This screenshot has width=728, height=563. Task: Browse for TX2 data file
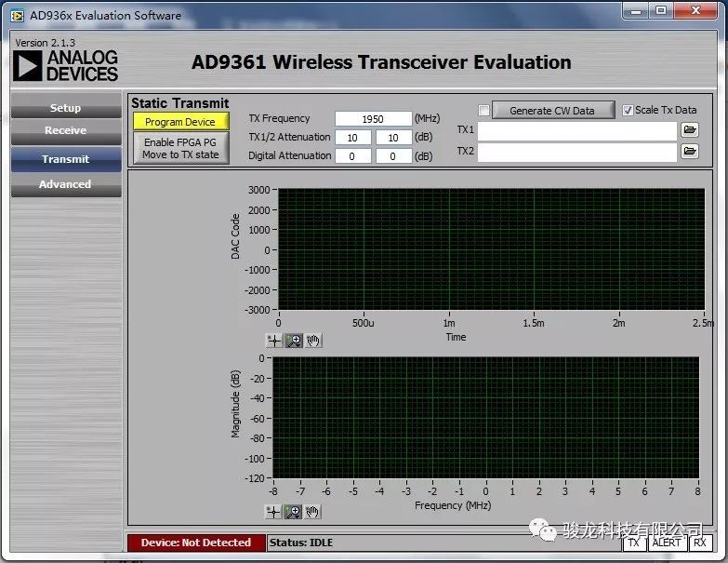(689, 151)
